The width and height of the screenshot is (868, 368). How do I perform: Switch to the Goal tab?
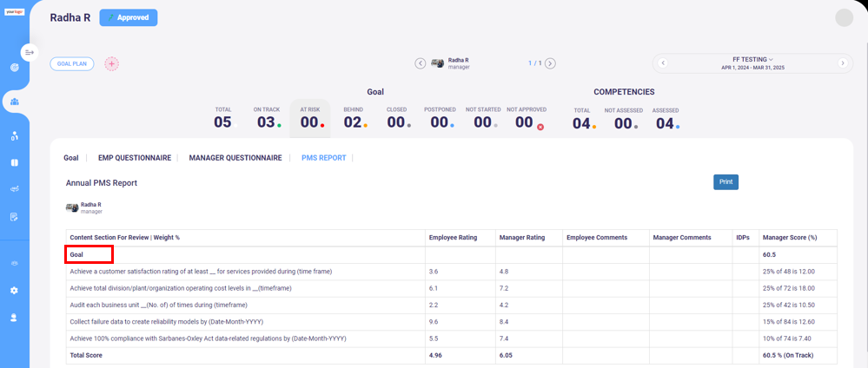coord(71,158)
